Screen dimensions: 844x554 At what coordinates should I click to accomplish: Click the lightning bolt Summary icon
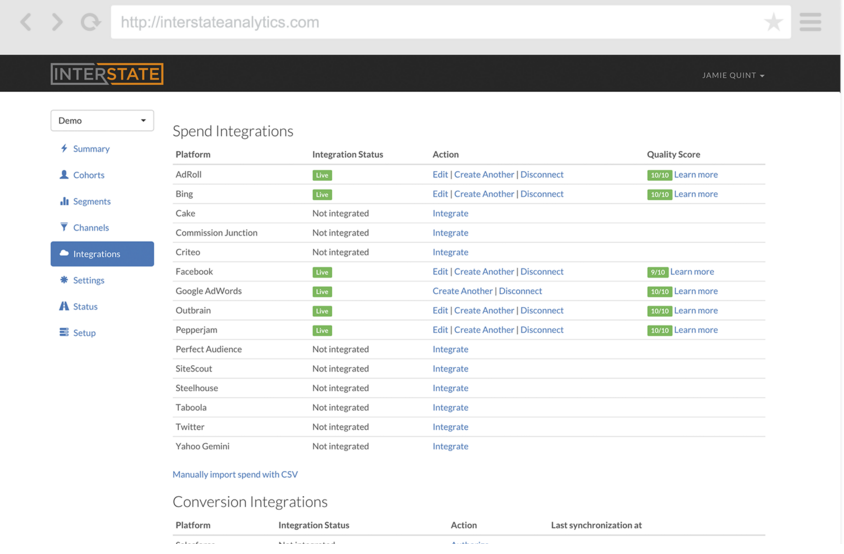click(64, 149)
